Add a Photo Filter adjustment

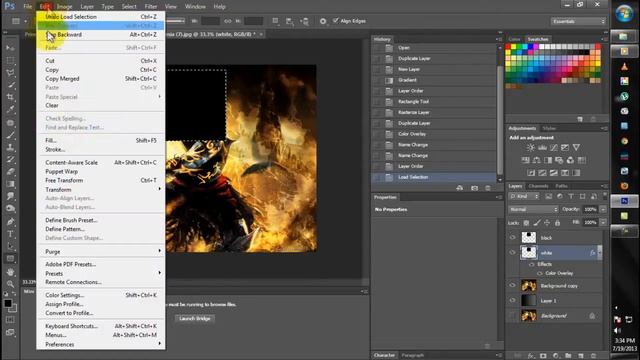coord(559,160)
